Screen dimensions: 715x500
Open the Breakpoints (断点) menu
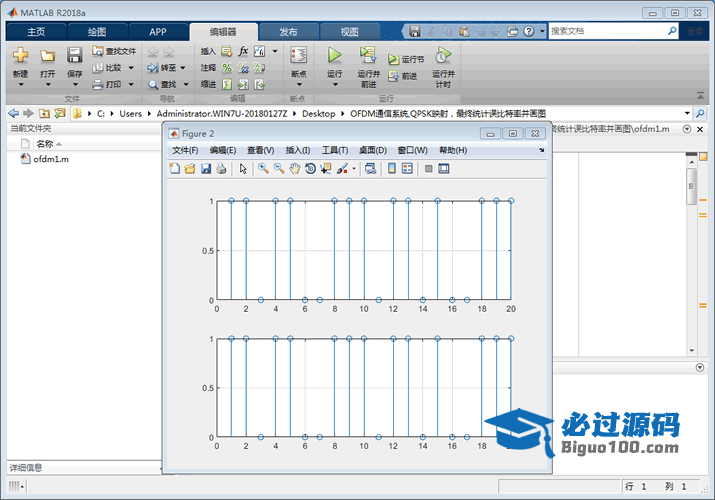click(299, 67)
